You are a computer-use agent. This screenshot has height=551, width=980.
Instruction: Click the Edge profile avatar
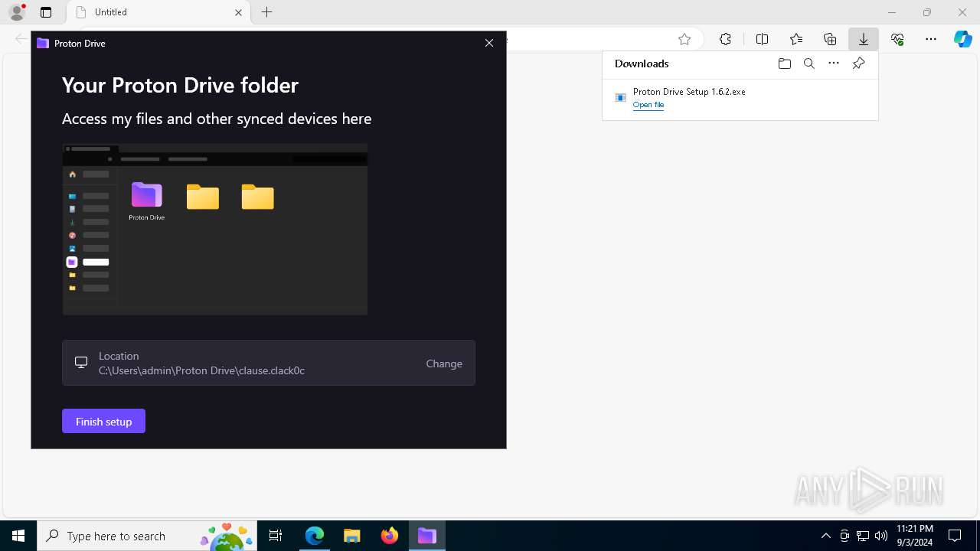tap(17, 12)
